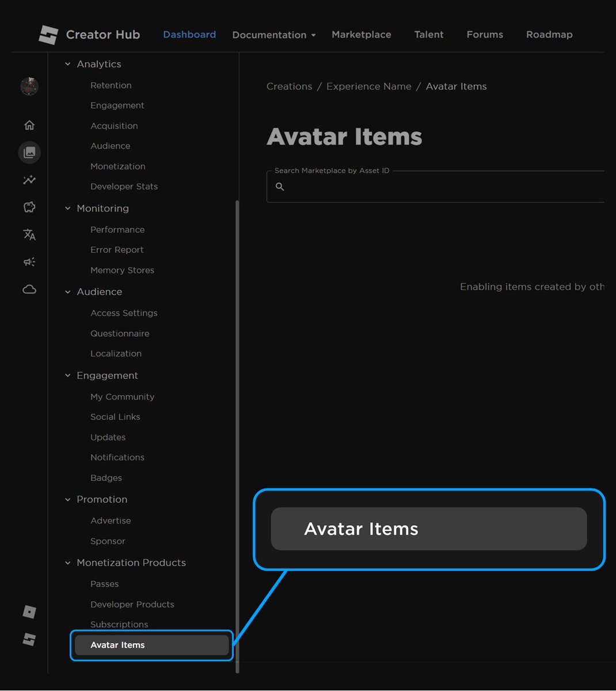
Task: Go to Creations breadcrumb link
Action: coord(290,86)
